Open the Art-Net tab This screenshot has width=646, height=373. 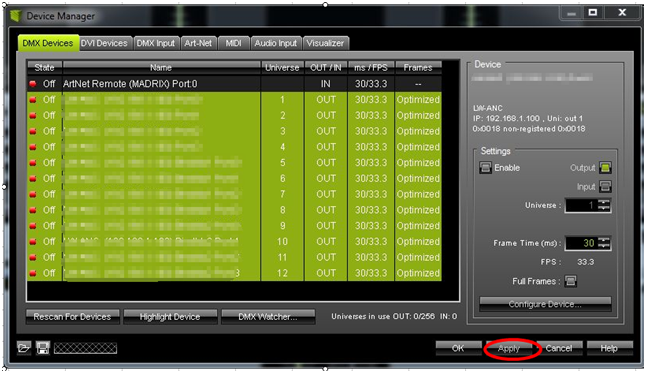[198, 43]
